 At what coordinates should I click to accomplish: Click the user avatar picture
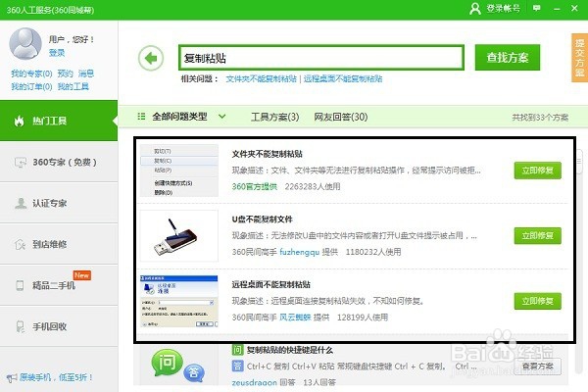(25, 43)
